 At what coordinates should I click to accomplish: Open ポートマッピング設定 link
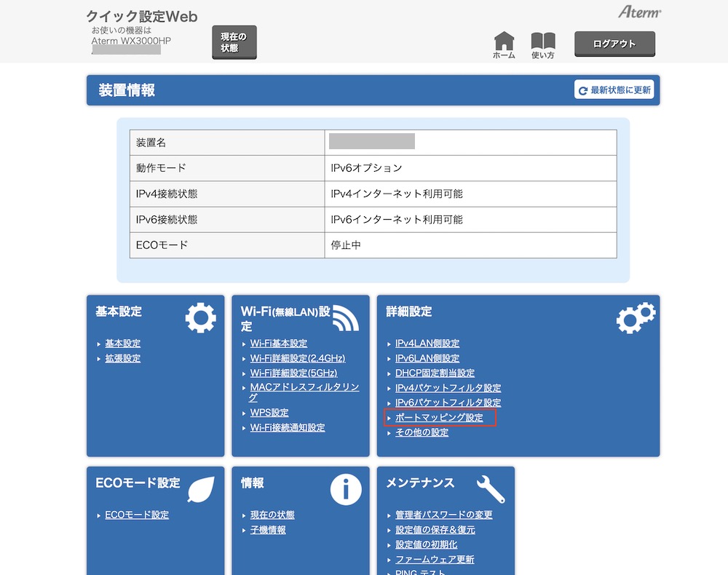439,418
